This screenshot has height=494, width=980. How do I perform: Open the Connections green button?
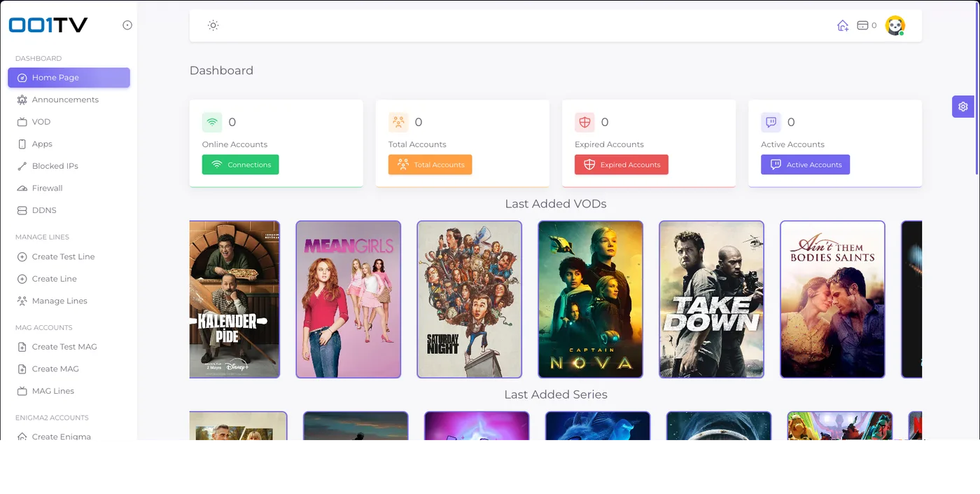[240, 165]
